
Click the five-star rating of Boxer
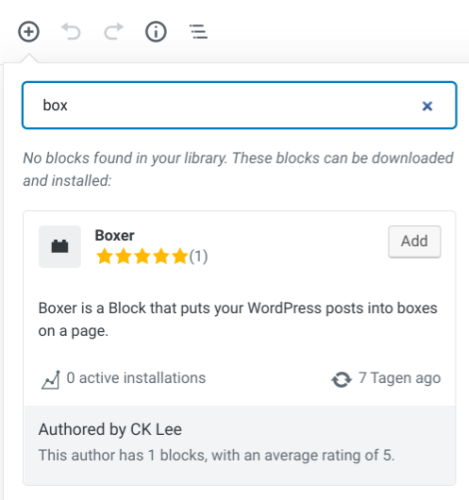point(142,256)
